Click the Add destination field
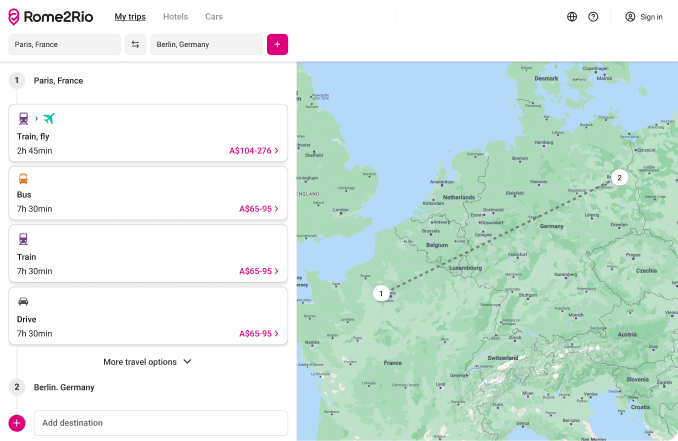This screenshot has width=678, height=441. (161, 423)
